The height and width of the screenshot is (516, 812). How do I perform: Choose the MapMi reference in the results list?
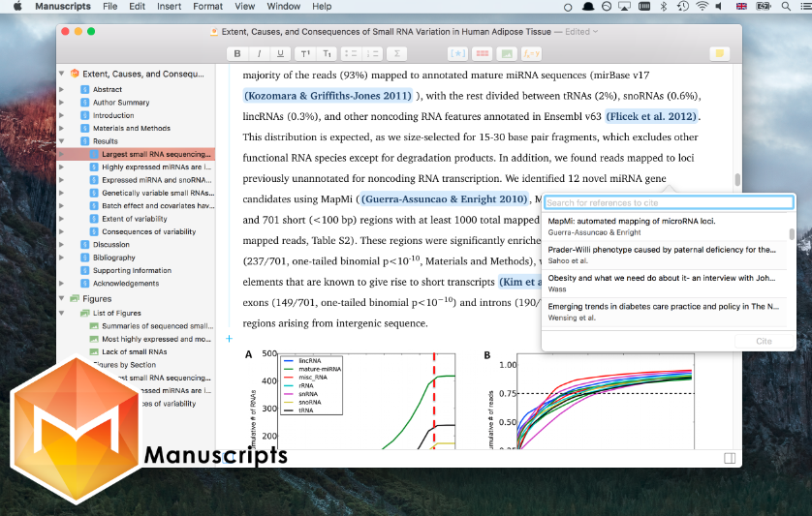664,227
